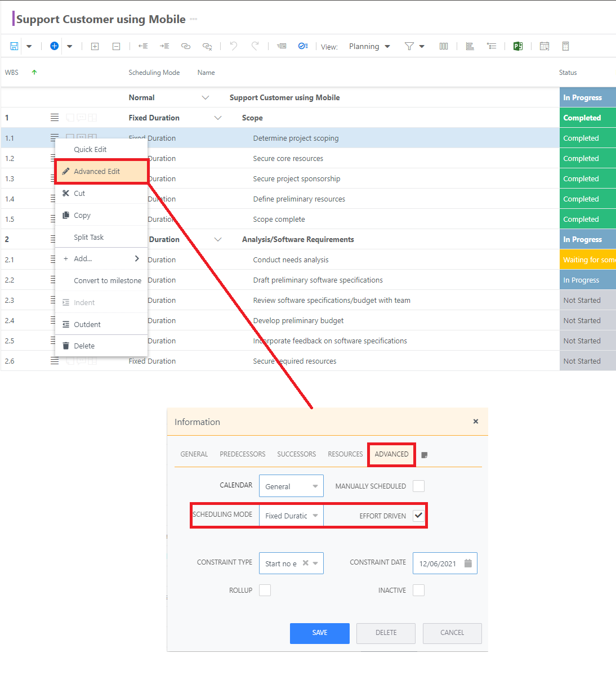This screenshot has width=616, height=680.
Task: Click the expand all icon
Action: tap(95, 46)
